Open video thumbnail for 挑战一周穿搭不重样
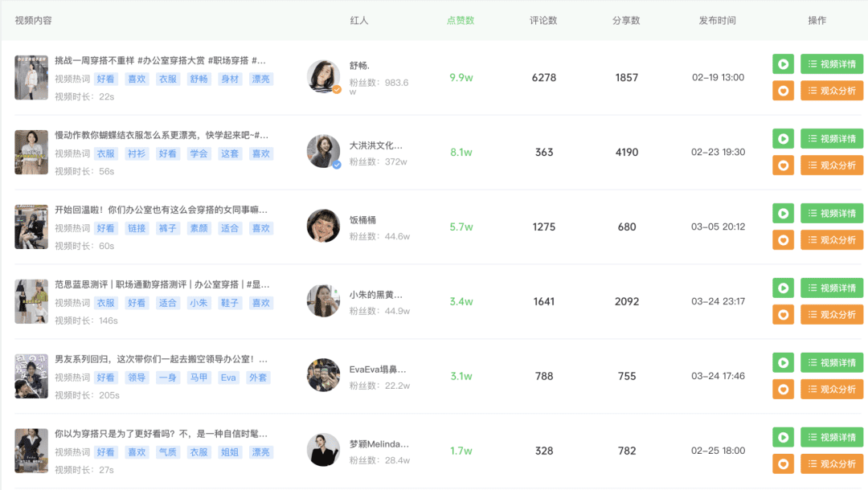 point(31,77)
